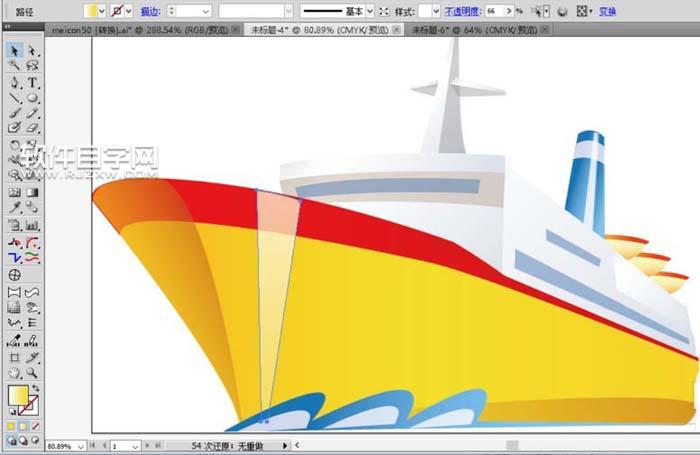Screen dimensions: 700x455
Task: Select the Type tool
Action: click(x=33, y=82)
